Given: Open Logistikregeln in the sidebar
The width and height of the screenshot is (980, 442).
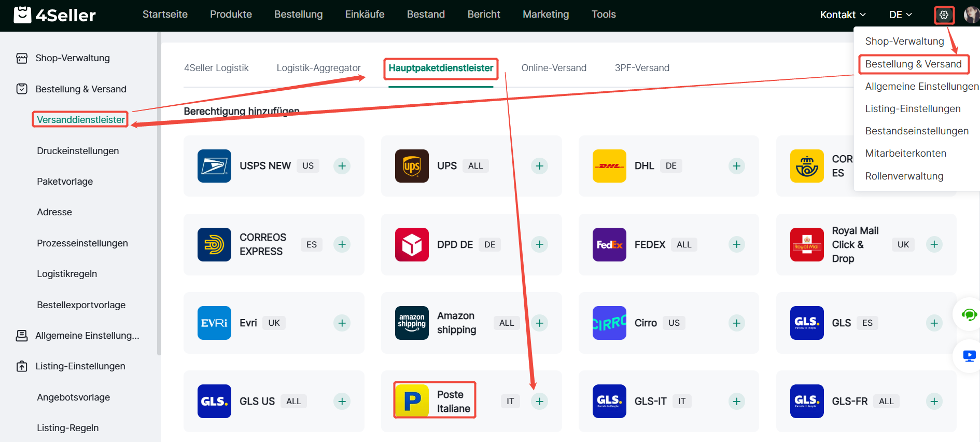Looking at the screenshot, I should point(67,274).
